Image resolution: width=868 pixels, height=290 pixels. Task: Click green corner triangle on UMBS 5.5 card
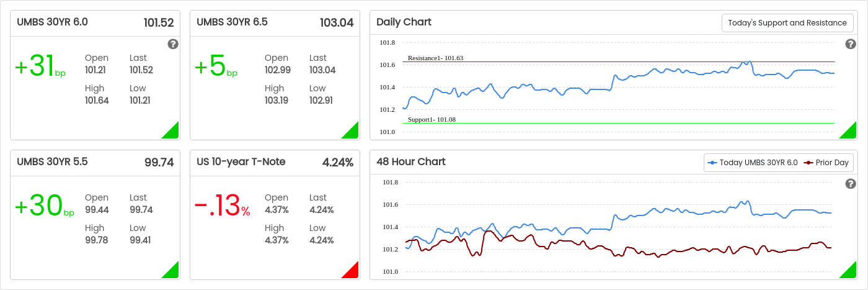[x=173, y=273]
